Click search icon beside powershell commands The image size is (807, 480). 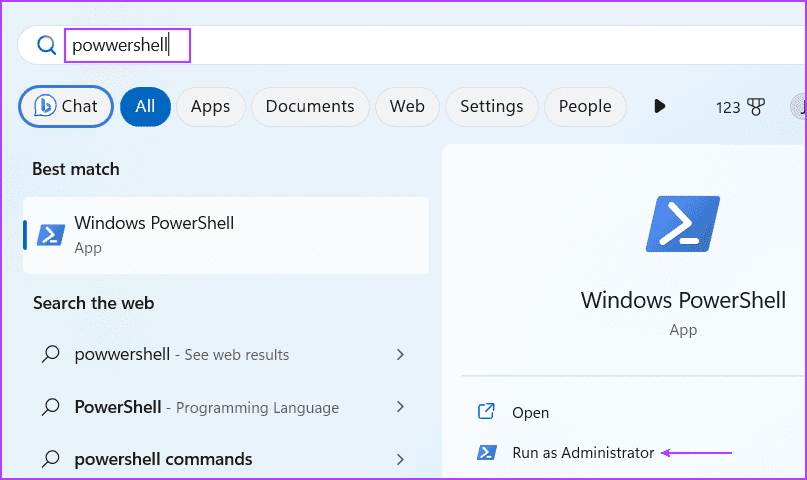[x=50, y=459]
